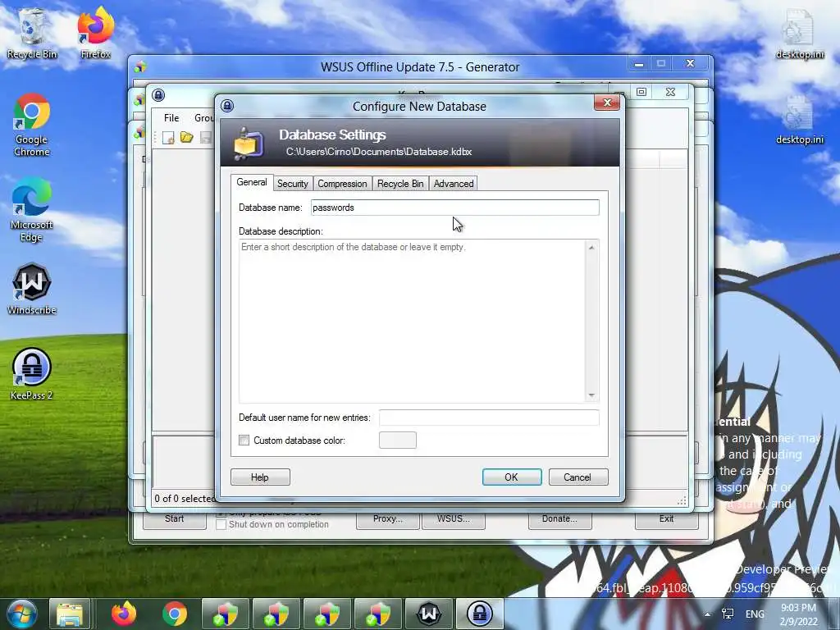The width and height of the screenshot is (840, 630).
Task: Switch to the General tab
Action: point(251,182)
